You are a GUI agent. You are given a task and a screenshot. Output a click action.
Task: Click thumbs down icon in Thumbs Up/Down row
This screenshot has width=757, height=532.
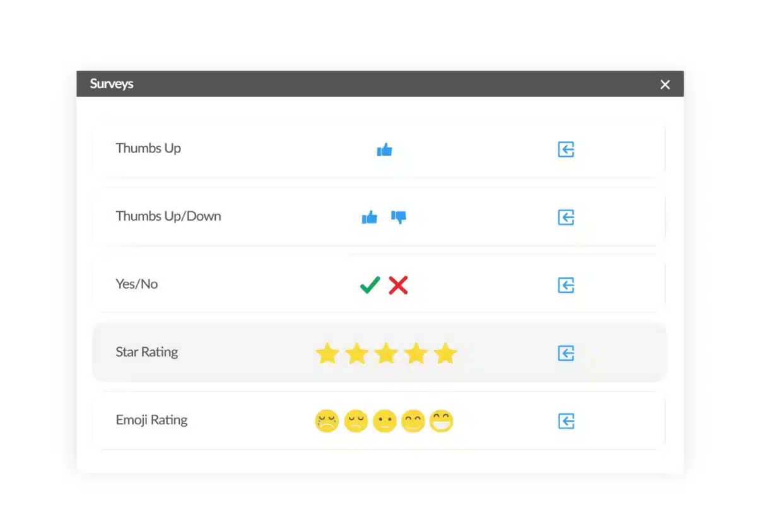tap(399, 217)
